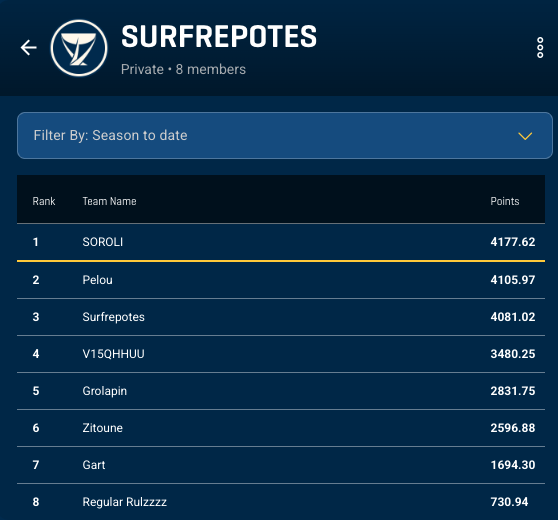Select team V15QHHUU

click(281, 354)
